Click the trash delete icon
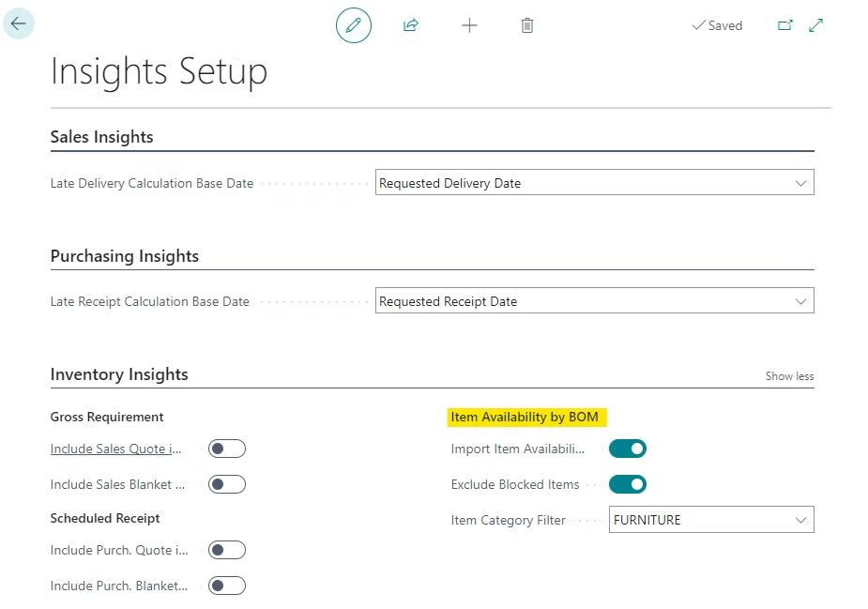This screenshot has width=868, height=609. pos(527,25)
